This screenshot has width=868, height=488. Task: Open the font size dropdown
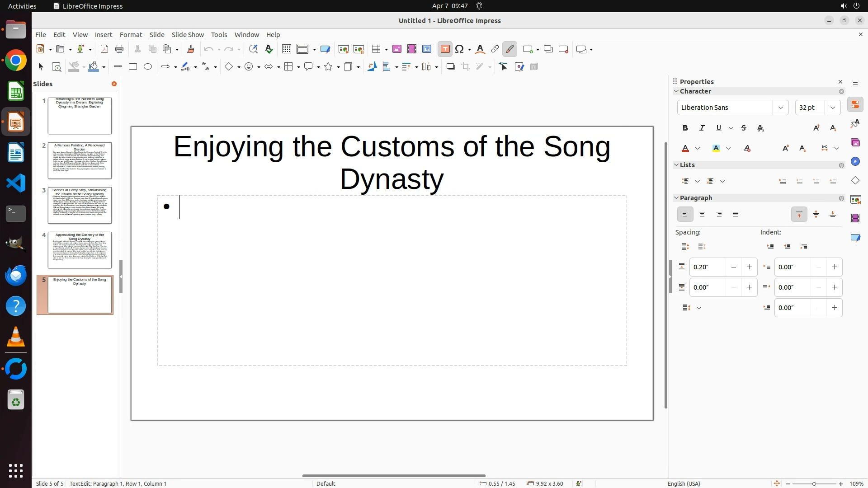833,108
